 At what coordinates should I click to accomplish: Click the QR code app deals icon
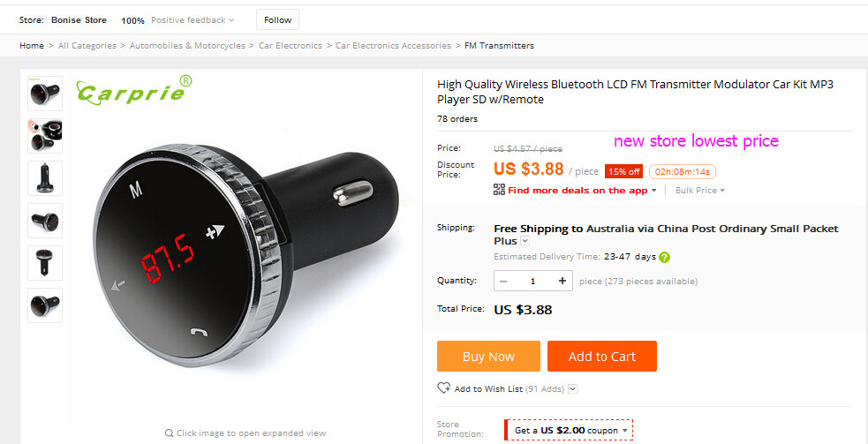click(499, 190)
